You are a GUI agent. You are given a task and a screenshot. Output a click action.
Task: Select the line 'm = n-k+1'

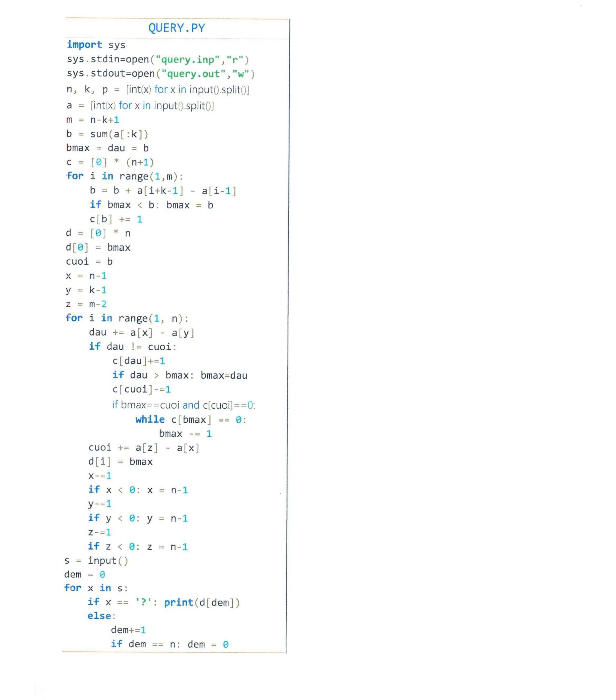(93, 120)
